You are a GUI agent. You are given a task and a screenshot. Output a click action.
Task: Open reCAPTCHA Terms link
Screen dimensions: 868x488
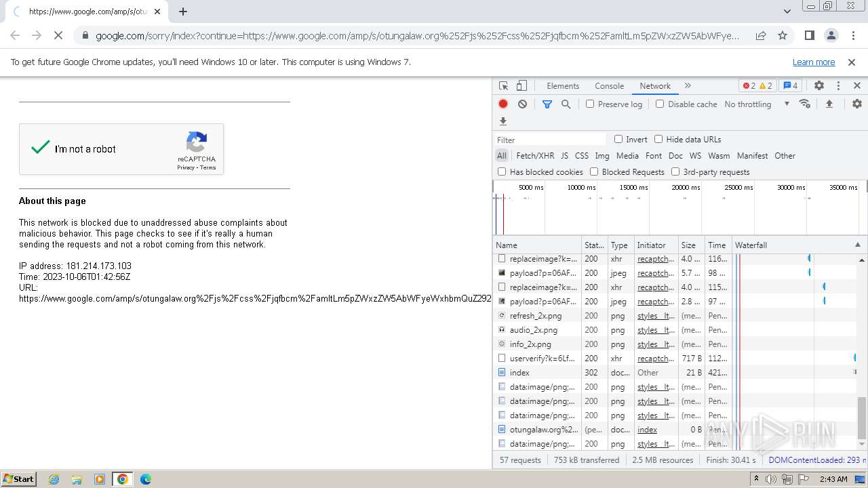[x=208, y=167]
